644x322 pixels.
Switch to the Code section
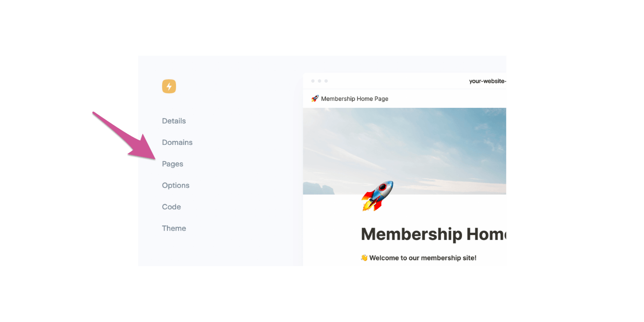[x=171, y=207]
